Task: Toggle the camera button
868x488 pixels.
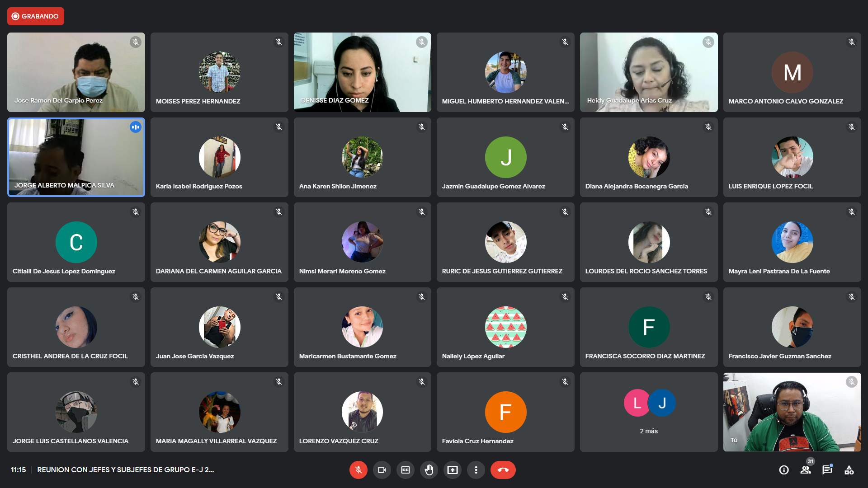Action: coord(382,470)
